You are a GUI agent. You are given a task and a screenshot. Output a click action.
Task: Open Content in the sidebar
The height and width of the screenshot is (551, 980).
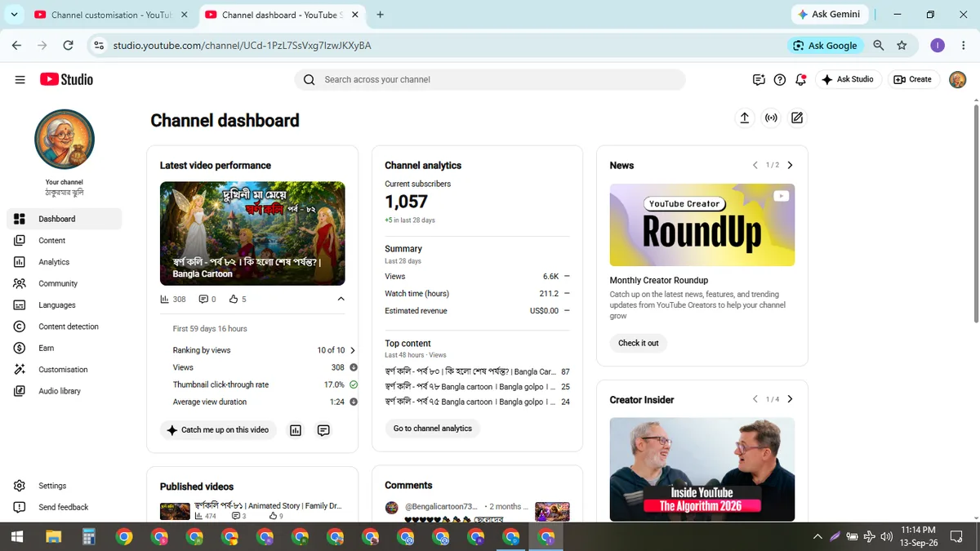click(65, 240)
